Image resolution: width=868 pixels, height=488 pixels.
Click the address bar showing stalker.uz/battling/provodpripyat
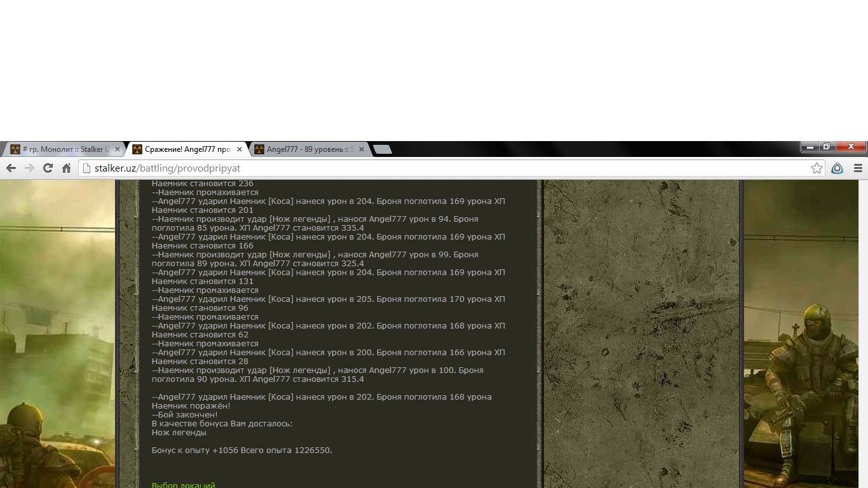445,168
